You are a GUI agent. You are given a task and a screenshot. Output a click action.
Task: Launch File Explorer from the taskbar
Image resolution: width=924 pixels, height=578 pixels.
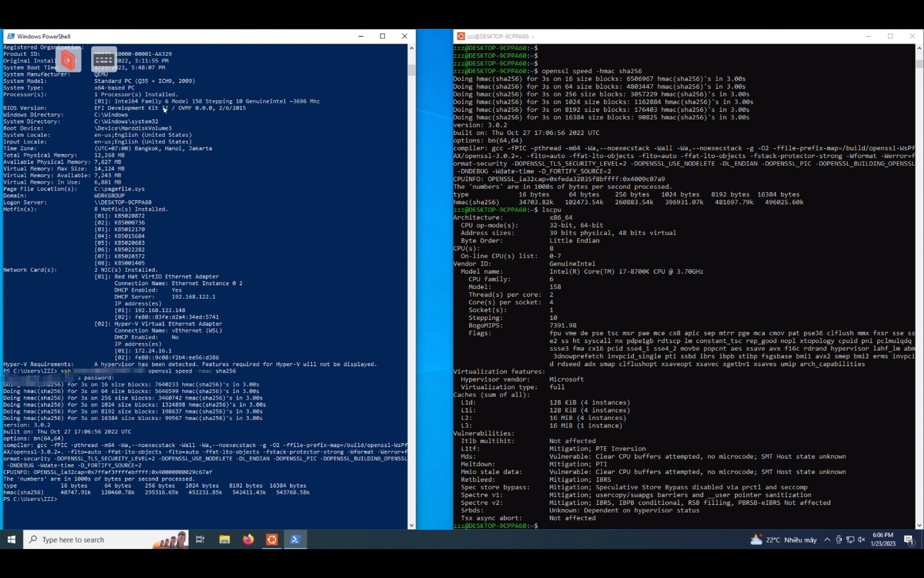[x=225, y=539]
